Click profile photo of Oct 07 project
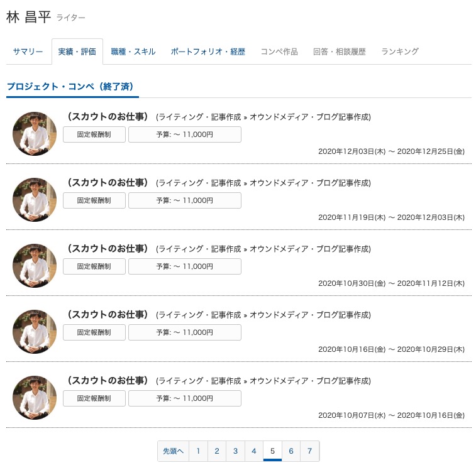Image resolution: width=476 pixels, height=470 pixels. [35, 398]
